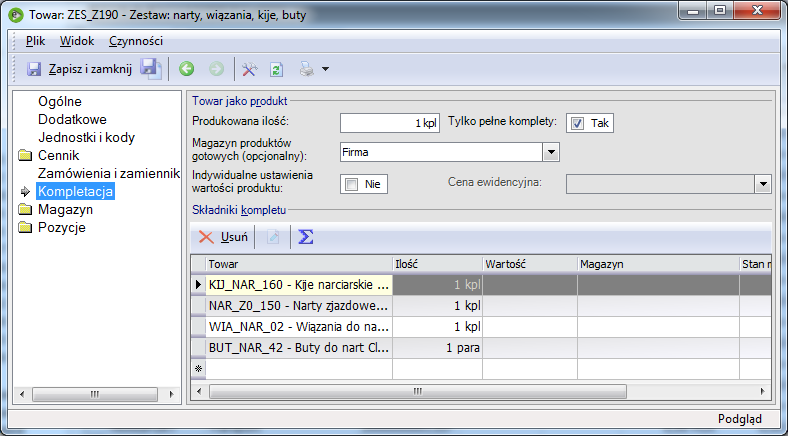Image resolution: width=788 pixels, height=436 pixels.
Task: Select Pozycje tree item
Action: click(x=62, y=228)
